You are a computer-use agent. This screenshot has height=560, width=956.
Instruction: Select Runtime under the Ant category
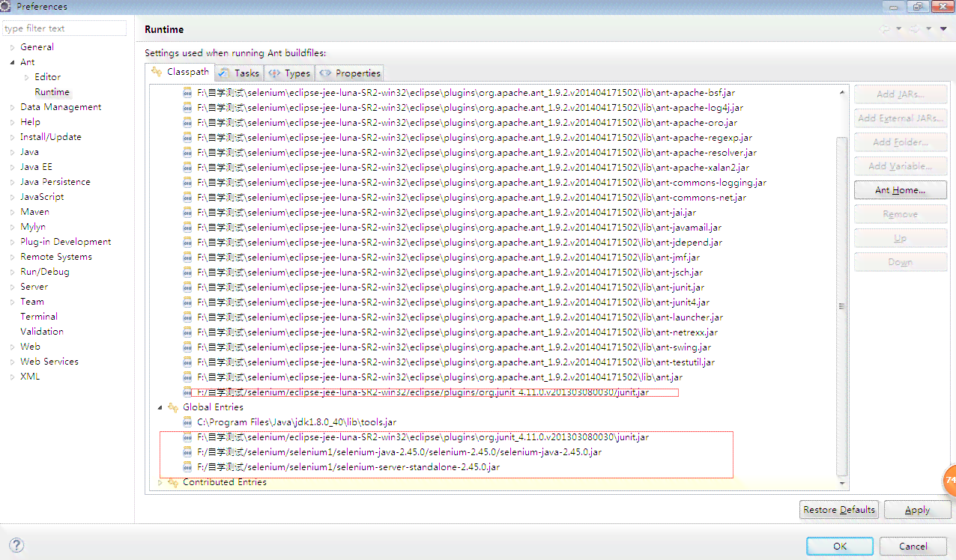coord(52,92)
